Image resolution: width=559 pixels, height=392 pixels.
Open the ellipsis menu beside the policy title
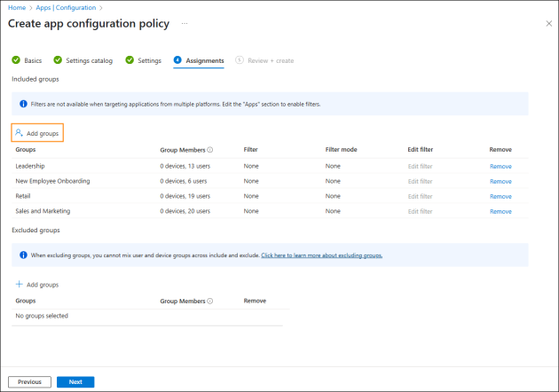click(185, 24)
